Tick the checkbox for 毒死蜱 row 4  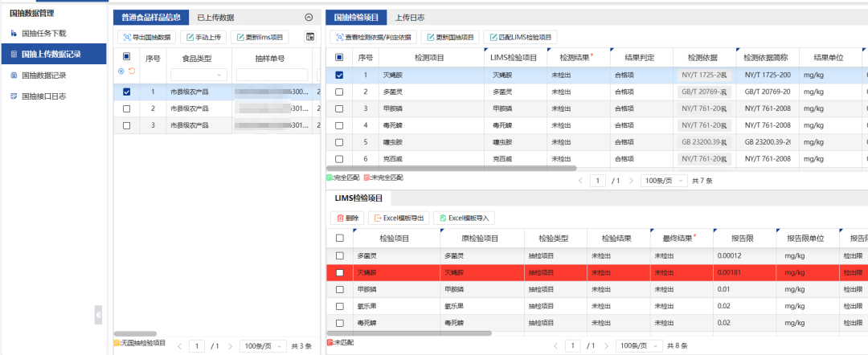click(x=338, y=125)
